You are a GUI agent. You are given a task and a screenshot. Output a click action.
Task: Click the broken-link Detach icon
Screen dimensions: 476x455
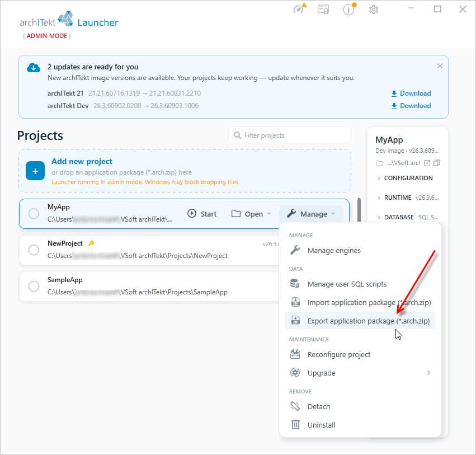pyautogui.click(x=295, y=406)
